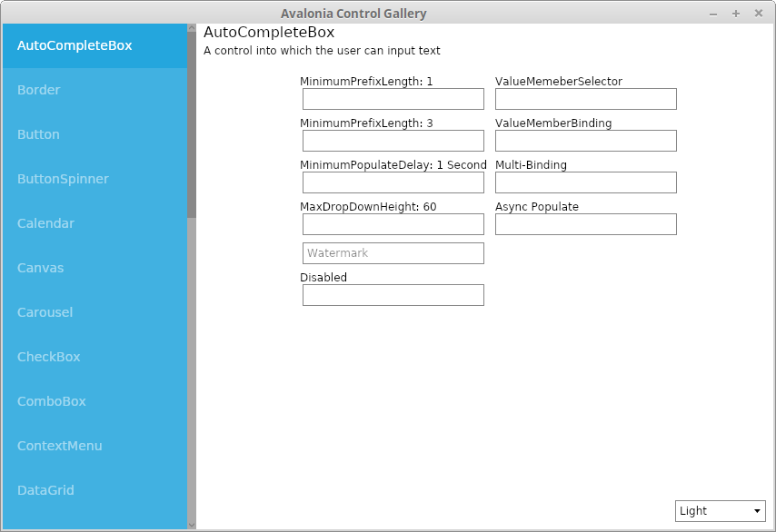Screen dimensions: 776x532
Task: Click the vertical scrollbar of the sidebar
Action: (x=191, y=118)
